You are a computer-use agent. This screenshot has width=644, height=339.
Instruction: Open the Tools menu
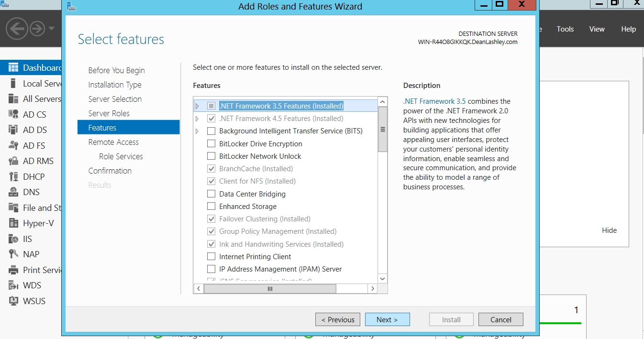tap(565, 29)
